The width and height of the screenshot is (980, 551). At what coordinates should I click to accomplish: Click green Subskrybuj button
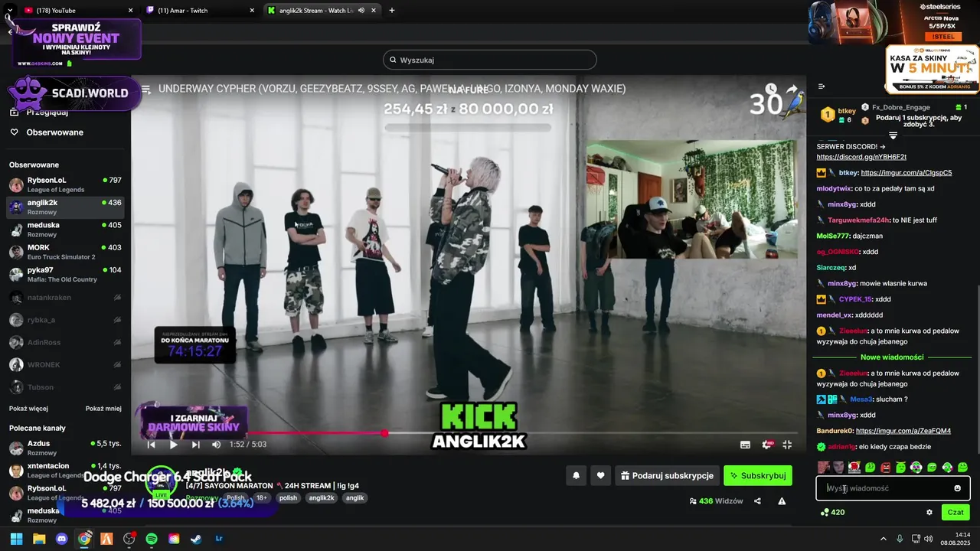pyautogui.click(x=757, y=475)
